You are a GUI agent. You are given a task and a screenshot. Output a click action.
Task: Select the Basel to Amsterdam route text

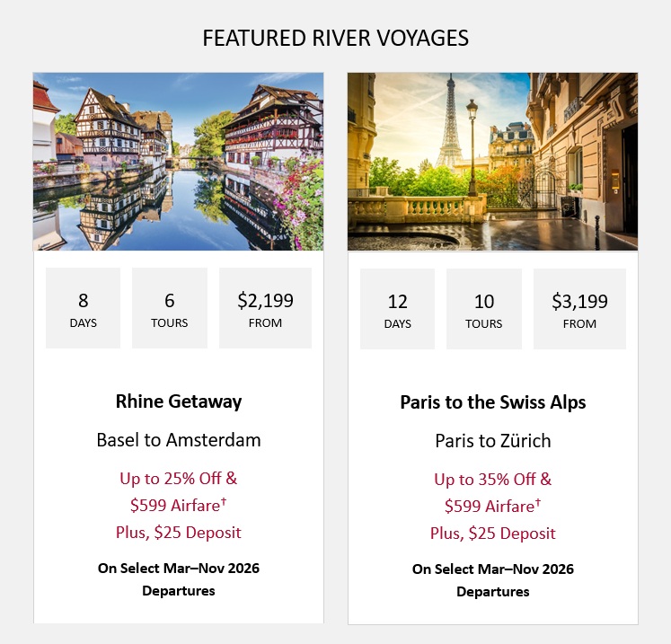(x=179, y=440)
